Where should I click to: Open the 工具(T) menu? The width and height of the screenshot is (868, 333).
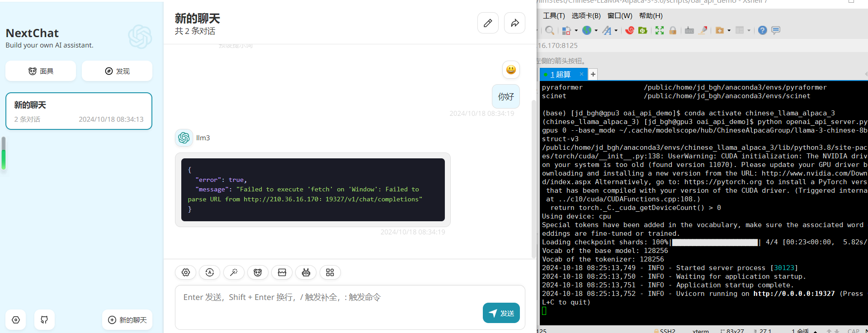tap(554, 16)
